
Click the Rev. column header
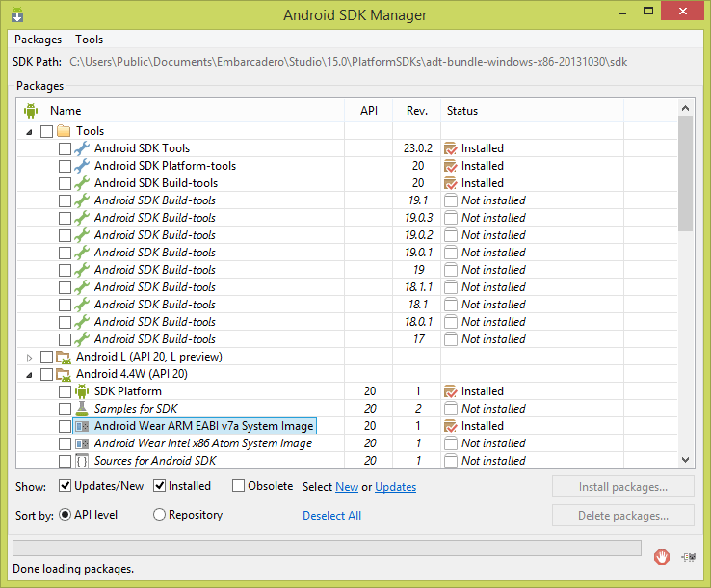click(x=417, y=110)
